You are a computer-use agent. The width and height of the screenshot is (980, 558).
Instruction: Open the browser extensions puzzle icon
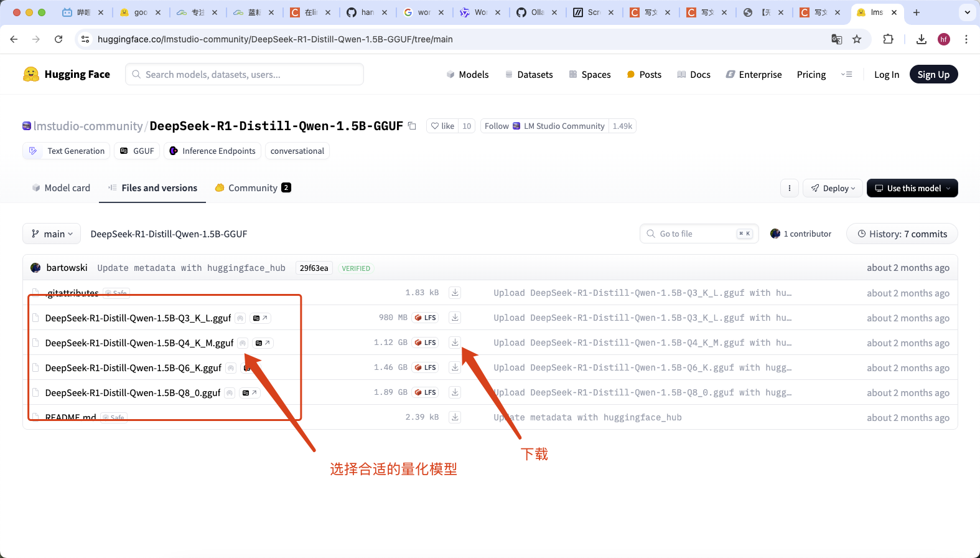click(x=888, y=39)
